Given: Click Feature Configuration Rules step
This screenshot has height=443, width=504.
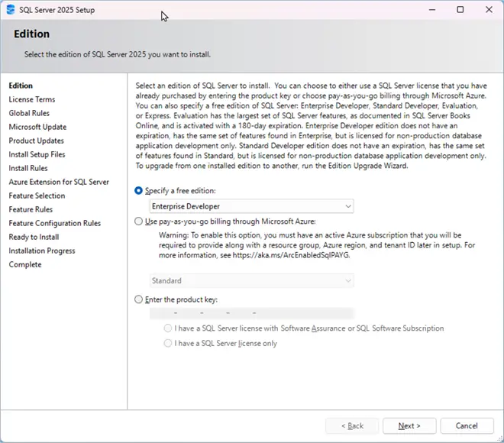Looking at the screenshot, I should click(55, 224).
